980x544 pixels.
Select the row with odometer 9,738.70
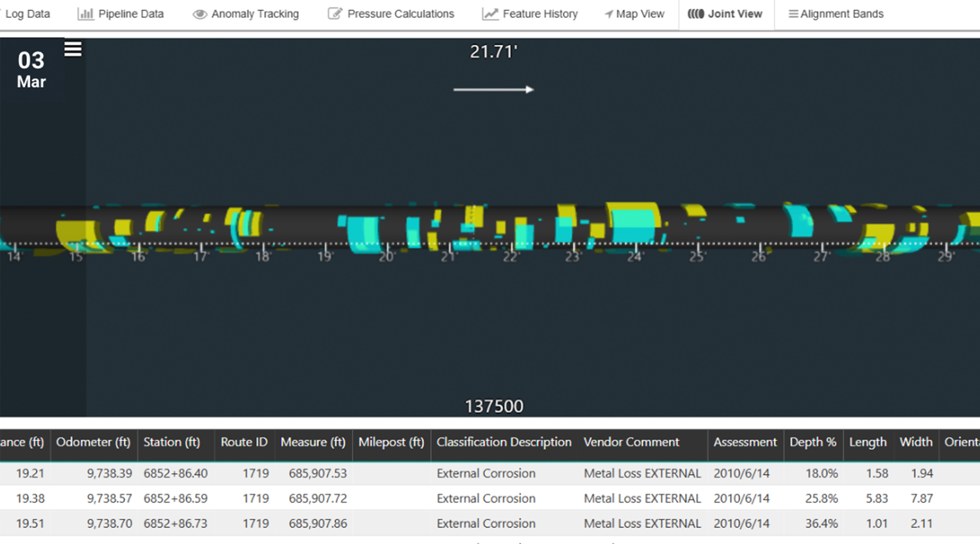[109, 523]
